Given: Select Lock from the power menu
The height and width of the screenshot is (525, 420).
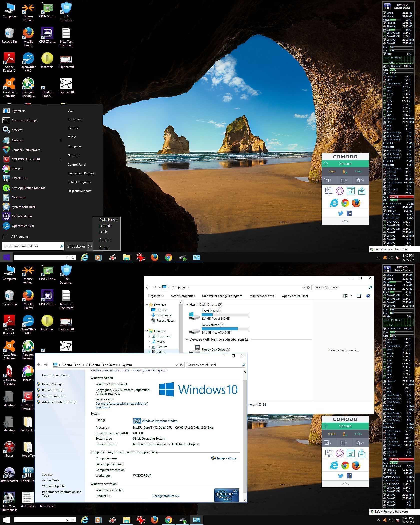Looking at the screenshot, I should 103,232.
